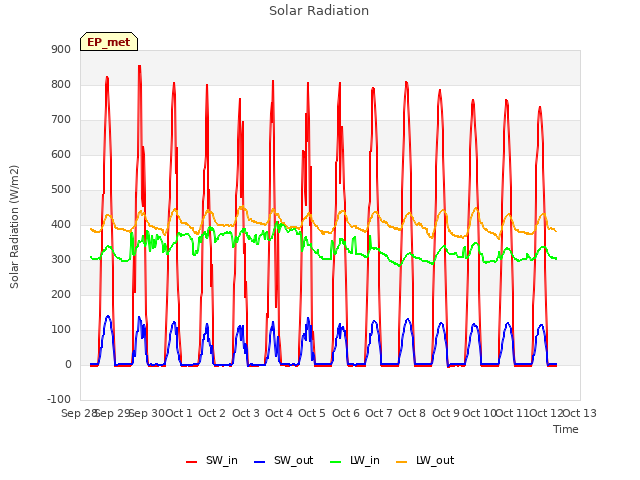640x480 pixels.
Task: Click the red SW_in legend swatch
Action: pos(191,462)
